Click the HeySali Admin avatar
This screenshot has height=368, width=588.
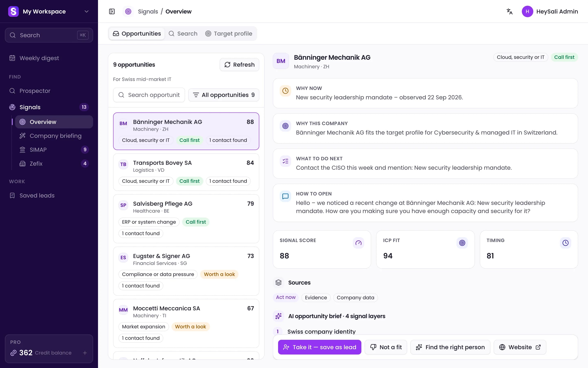pyautogui.click(x=527, y=11)
